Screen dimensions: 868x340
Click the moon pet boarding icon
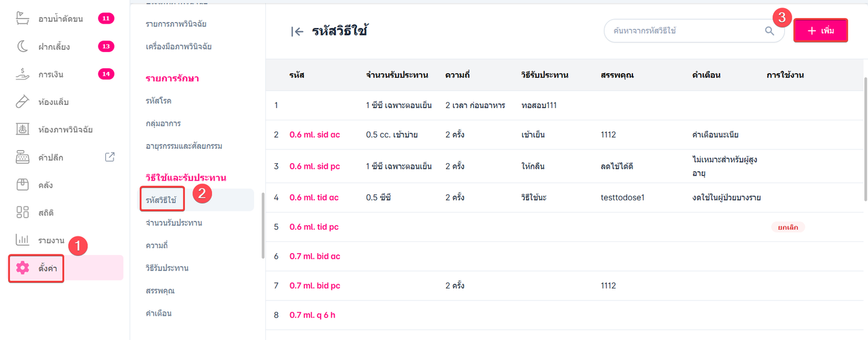22,47
